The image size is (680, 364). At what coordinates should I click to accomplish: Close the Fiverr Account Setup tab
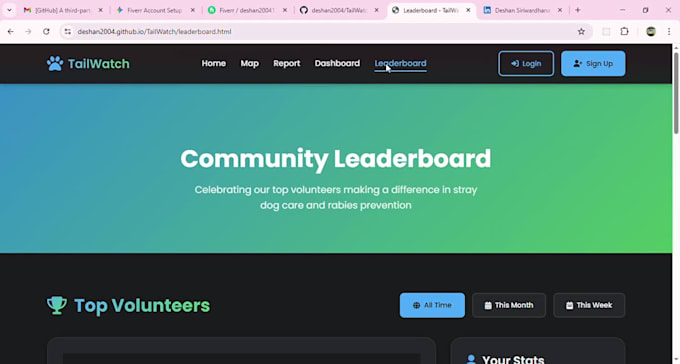tap(193, 10)
